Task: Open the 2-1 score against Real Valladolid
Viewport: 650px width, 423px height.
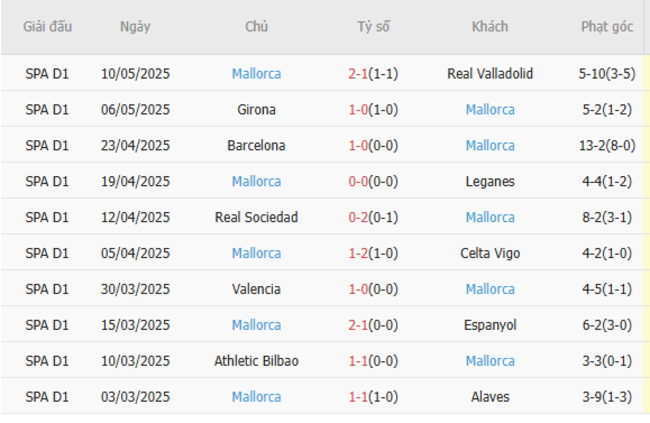Action: pos(359,74)
